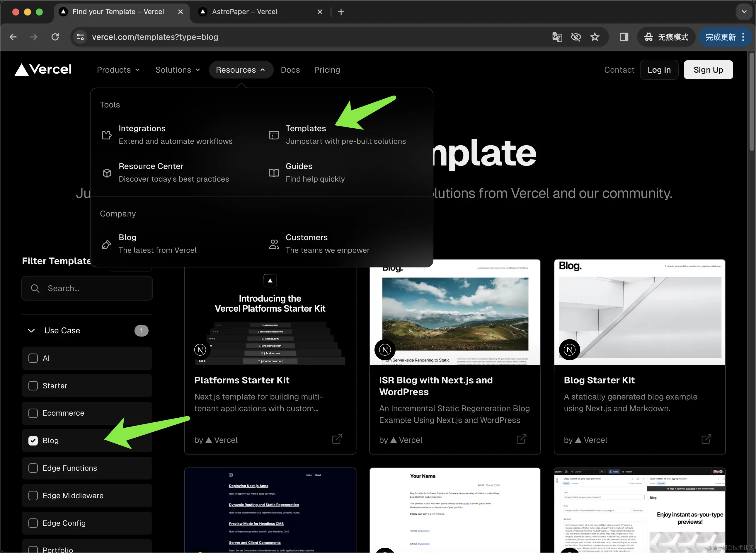This screenshot has height=553, width=756.
Task: Open the Docs navigation item
Action: (x=290, y=70)
